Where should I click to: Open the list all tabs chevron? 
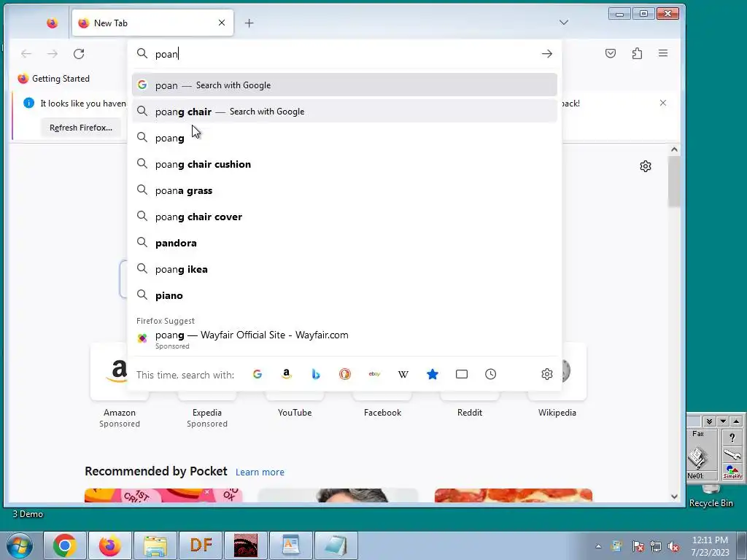pyautogui.click(x=564, y=23)
